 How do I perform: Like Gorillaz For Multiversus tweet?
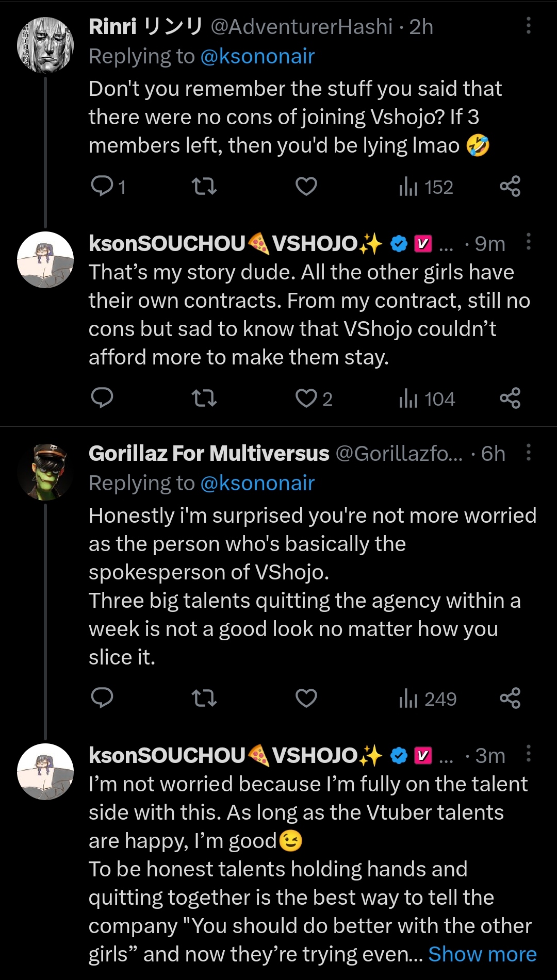pyautogui.click(x=306, y=698)
